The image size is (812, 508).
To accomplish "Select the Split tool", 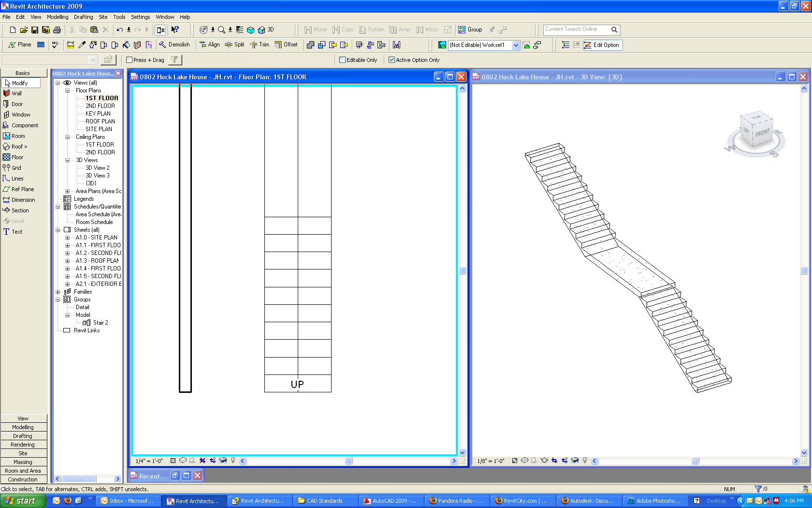I will 234,45.
